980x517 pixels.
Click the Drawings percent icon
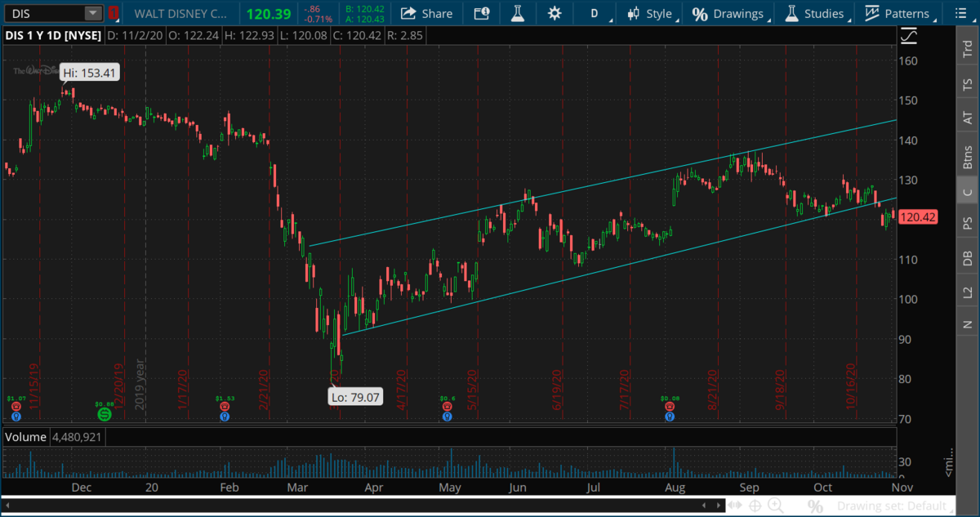700,14
